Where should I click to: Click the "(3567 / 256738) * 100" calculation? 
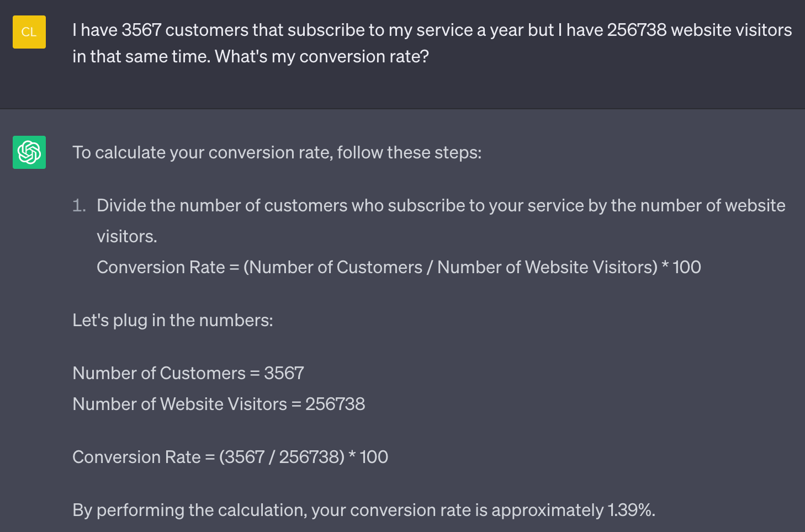click(304, 457)
